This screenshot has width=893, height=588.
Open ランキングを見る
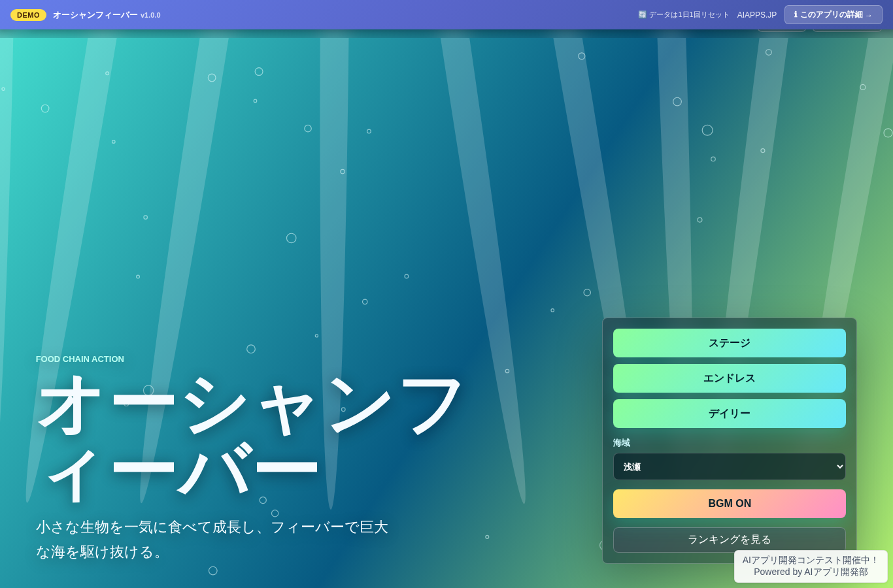[x=730, y=540]
